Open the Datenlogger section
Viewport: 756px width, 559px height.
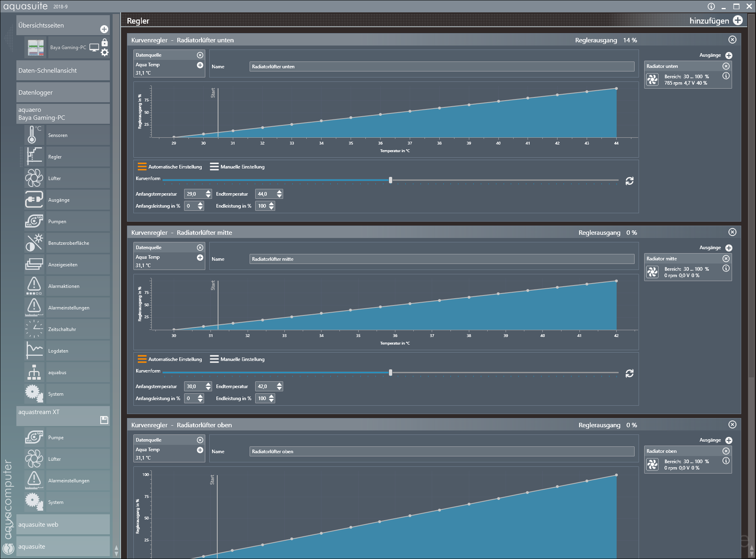coord(63,92)
